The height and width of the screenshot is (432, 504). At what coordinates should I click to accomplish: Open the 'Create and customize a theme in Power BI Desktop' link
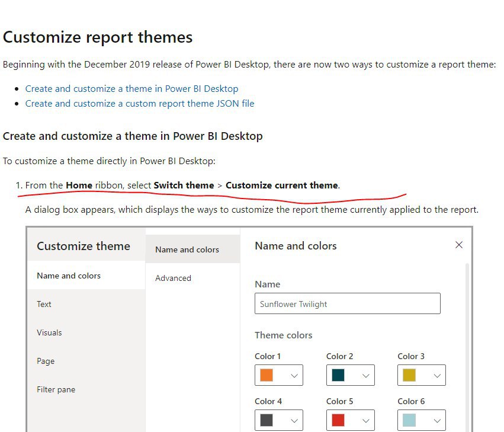[132, 89]
